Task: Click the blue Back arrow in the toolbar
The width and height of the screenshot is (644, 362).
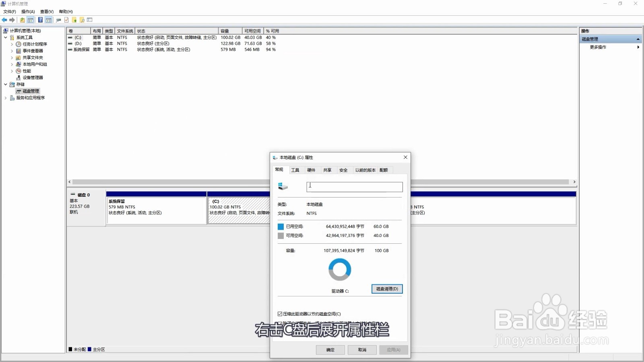Action: pos(4,20)
